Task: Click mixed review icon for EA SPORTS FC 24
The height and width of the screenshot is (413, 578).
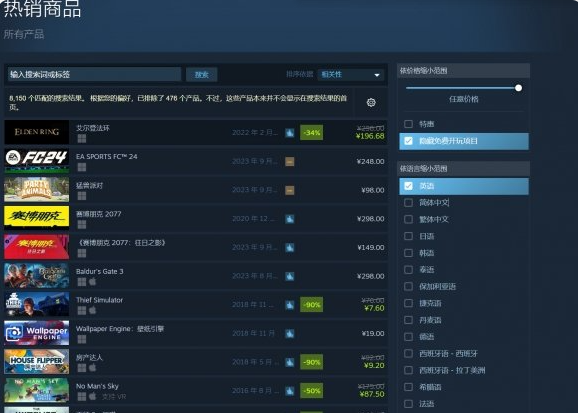Action: [290, 162]
